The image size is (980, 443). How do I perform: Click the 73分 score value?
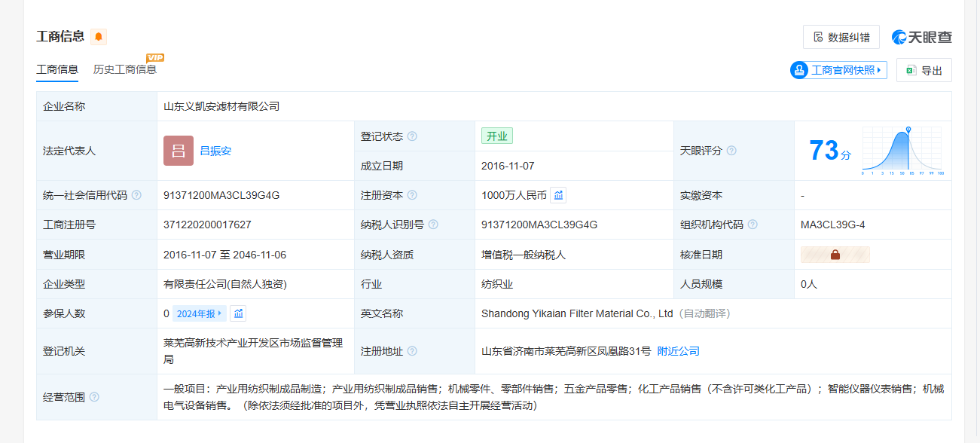point(830,151)
